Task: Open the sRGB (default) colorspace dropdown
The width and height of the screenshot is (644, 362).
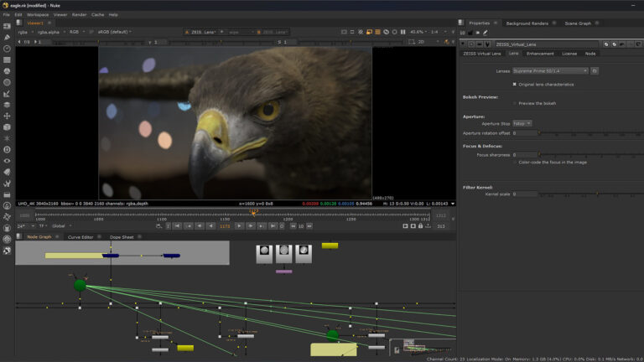Action: (x=115, y=32)
